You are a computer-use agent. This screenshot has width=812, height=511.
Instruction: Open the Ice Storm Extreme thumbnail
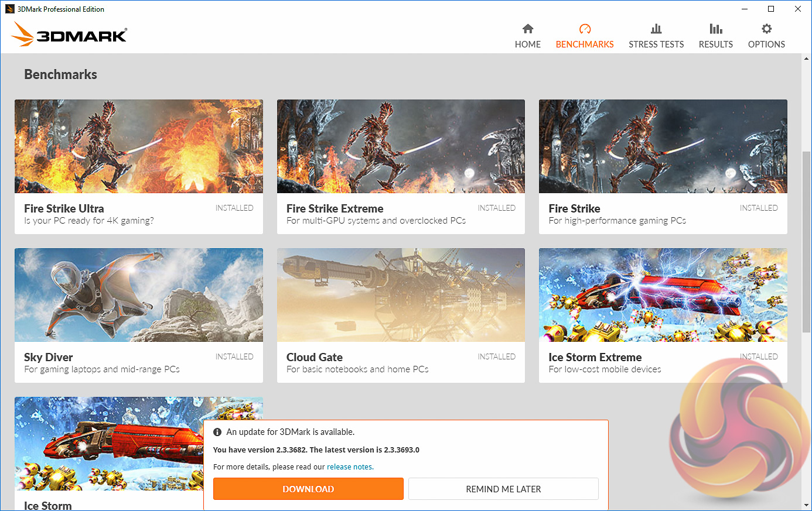coord(663,295)
